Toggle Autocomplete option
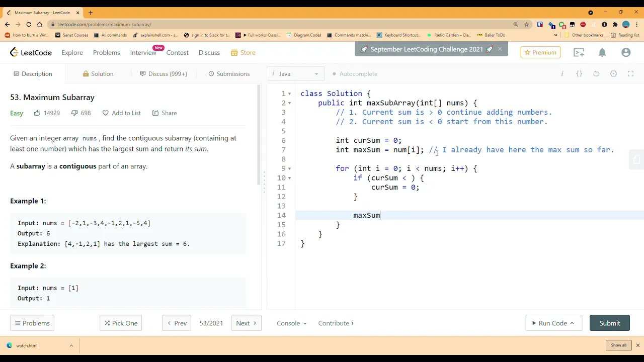This screenshot has width=644, height=362. [355, 74]
